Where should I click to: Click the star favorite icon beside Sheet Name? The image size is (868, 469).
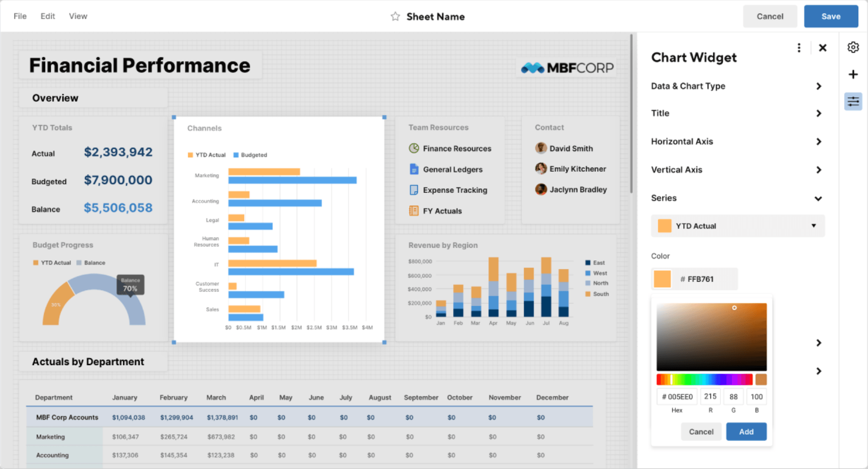pyautogui.click(x=395, y=17)
